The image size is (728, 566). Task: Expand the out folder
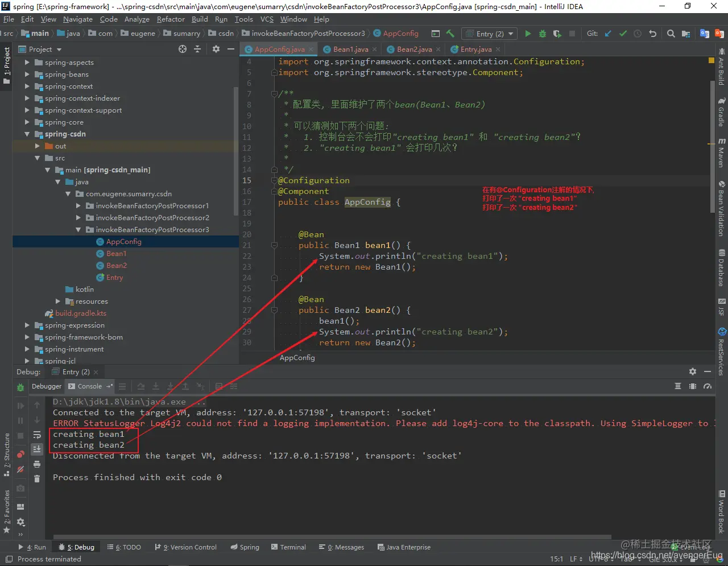tap(37, 146)
